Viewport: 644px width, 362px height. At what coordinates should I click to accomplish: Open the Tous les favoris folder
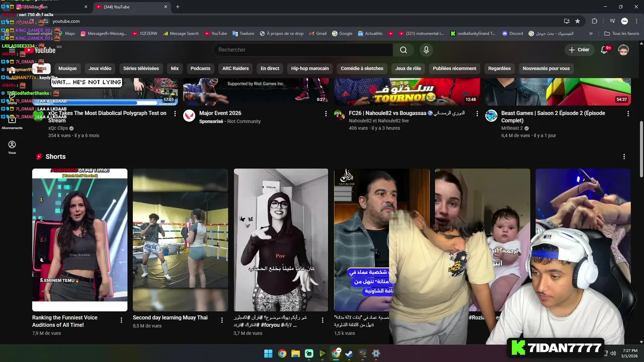(x=621, y=34)
